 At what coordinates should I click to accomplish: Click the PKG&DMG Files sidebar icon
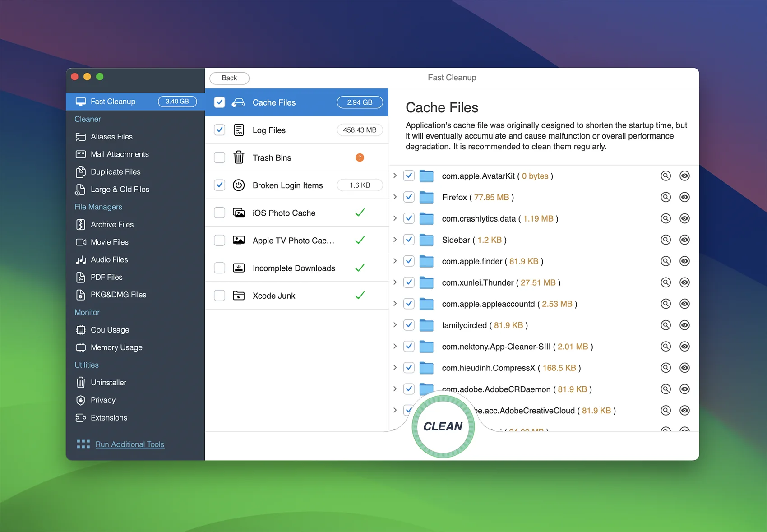(81, 295)
